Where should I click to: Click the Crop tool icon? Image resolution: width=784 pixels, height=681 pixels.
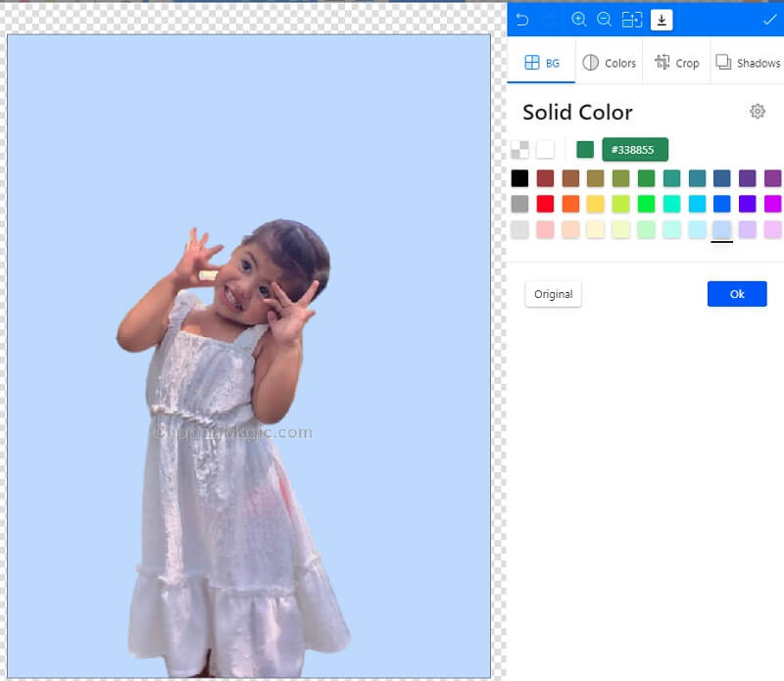click(x=676, y=62)
